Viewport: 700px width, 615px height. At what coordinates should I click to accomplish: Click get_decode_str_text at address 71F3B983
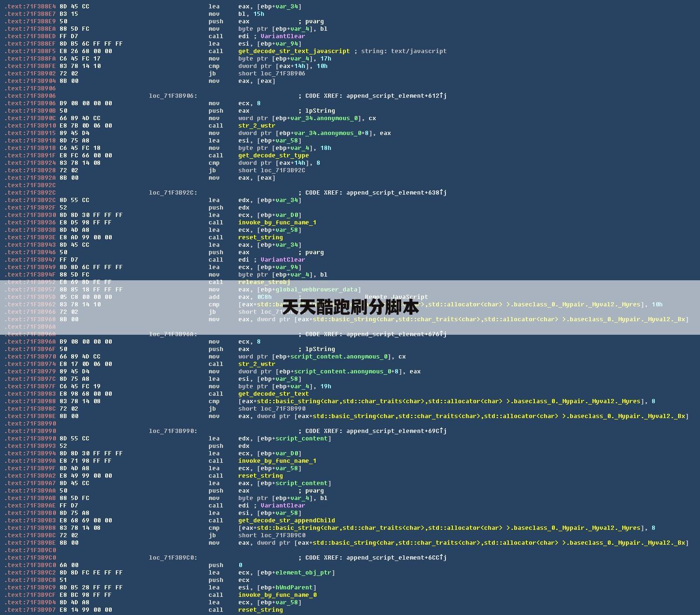[x=273, y=394]
